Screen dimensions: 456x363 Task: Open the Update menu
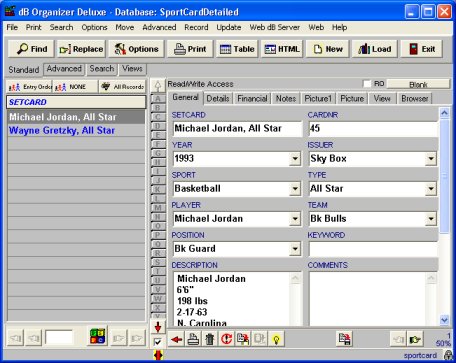pos(229,28)
